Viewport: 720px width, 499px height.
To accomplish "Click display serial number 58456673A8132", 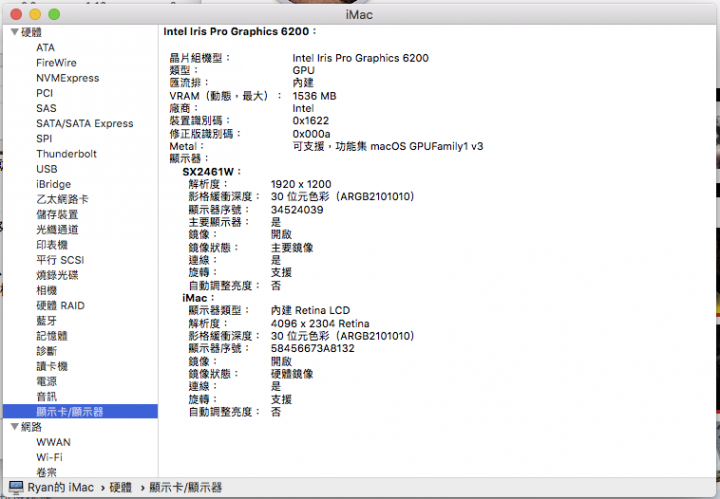I will (313, 348).
